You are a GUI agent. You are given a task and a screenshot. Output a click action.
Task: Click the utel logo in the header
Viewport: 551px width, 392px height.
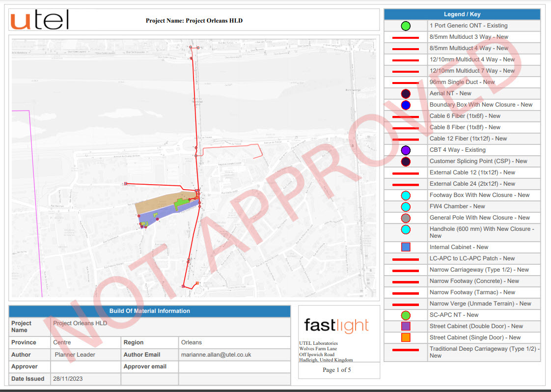tap(39, 20)
